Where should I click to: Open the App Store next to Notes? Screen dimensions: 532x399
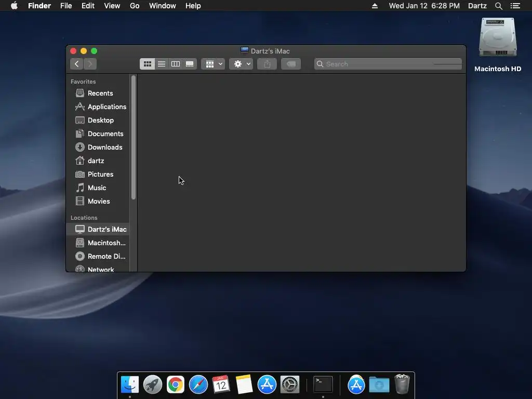[x=267, y=385]
